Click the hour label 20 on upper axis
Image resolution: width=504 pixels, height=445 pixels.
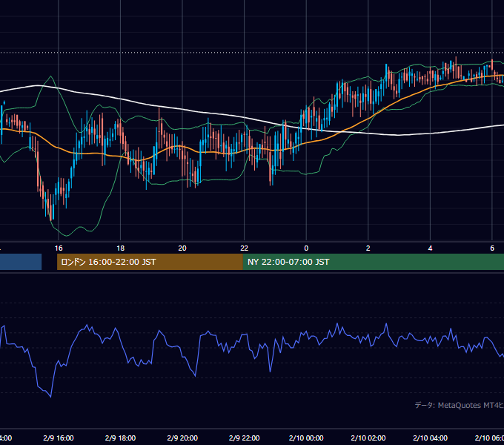182,248
